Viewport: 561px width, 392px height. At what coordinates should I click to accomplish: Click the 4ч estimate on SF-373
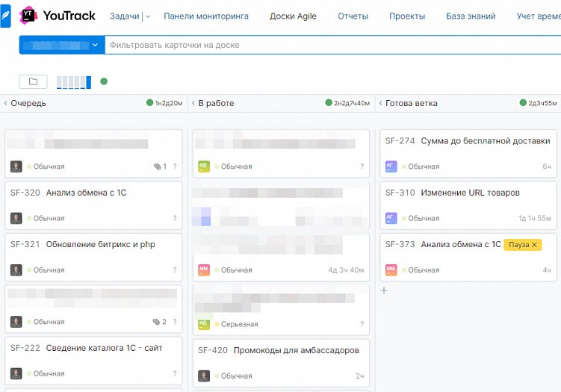coord(547,270)
